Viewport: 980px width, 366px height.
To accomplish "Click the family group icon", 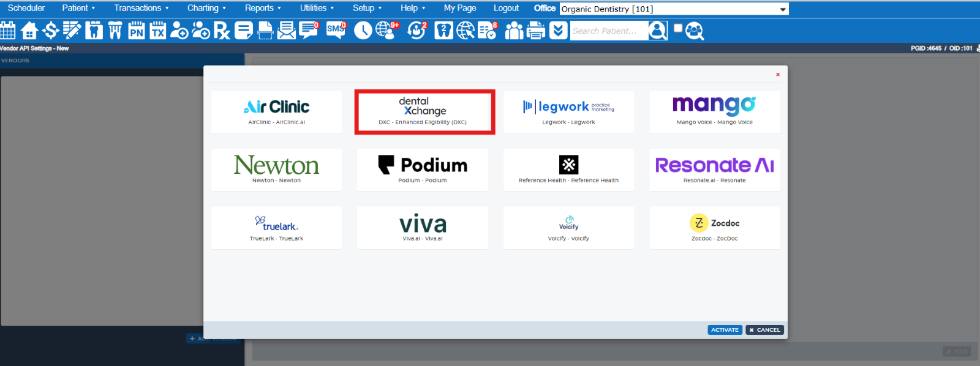I will coord(514,30).
